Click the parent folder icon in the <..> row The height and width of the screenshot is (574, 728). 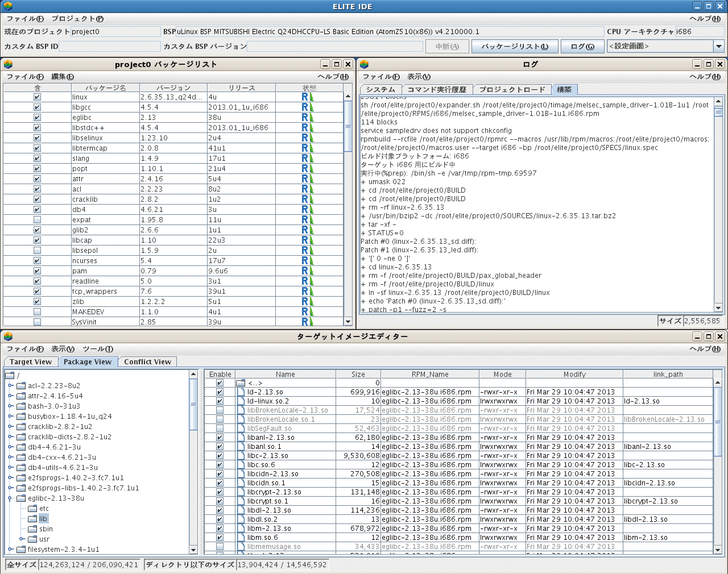click(241, 383)
